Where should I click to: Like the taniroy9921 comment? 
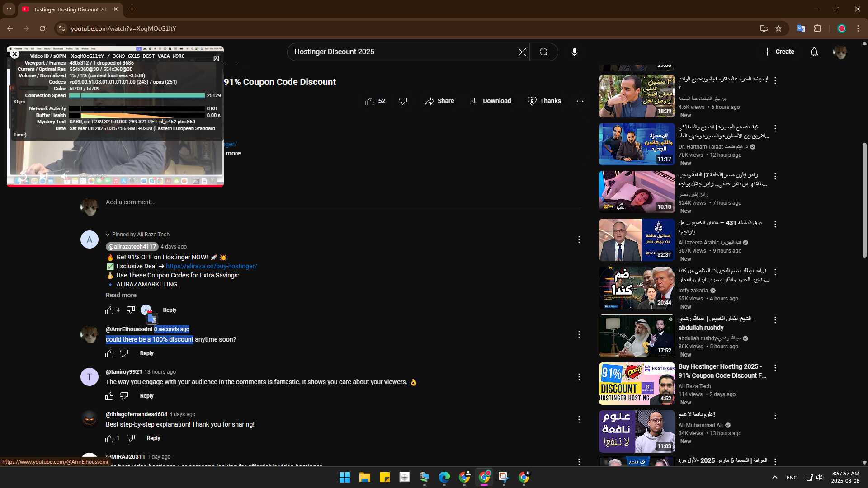tap(109, 396)
